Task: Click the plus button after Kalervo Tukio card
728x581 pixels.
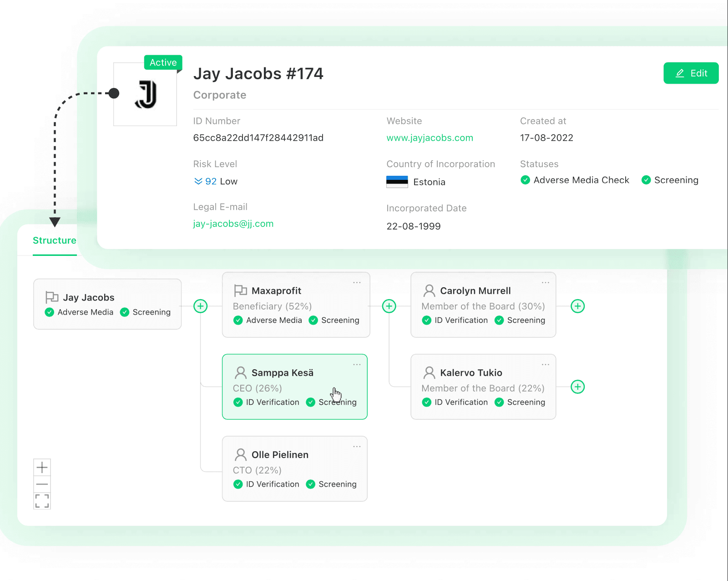Action: click(577, 387)
